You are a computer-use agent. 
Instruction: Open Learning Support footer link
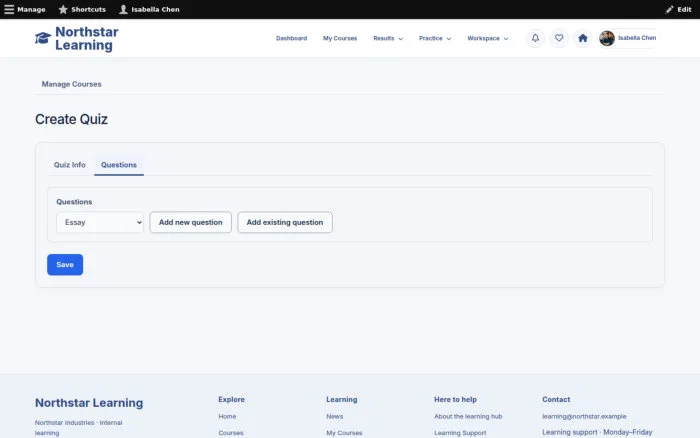tap(460, 433)
